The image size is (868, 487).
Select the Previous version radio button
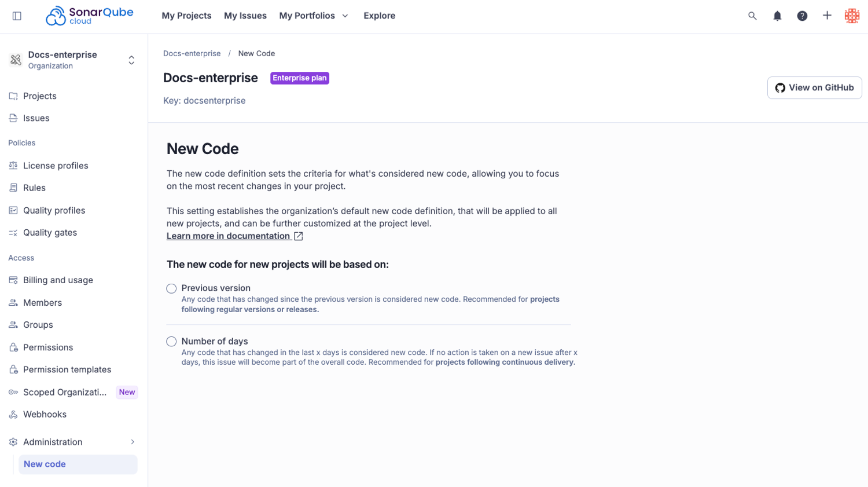[x=171, y=288]
